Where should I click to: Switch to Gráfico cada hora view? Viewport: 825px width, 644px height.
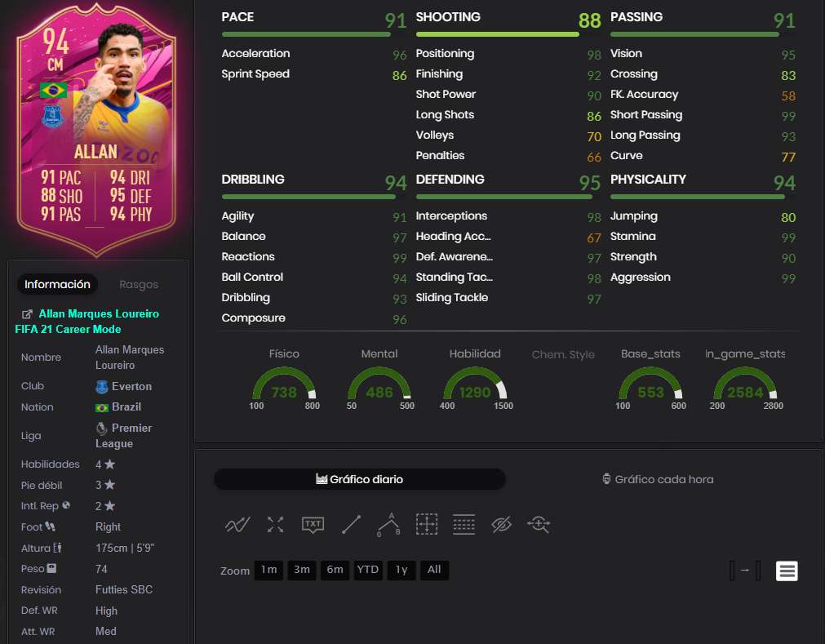click(659, 479)
